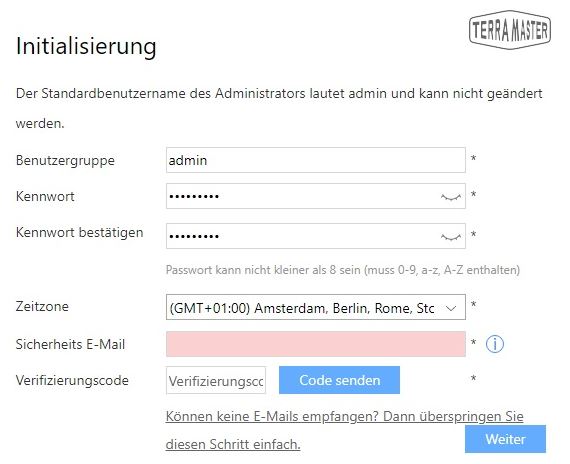Select the Kennwort bestätigen input box
Viewport: 570px width, 464px height.
[x=316, y=236]
